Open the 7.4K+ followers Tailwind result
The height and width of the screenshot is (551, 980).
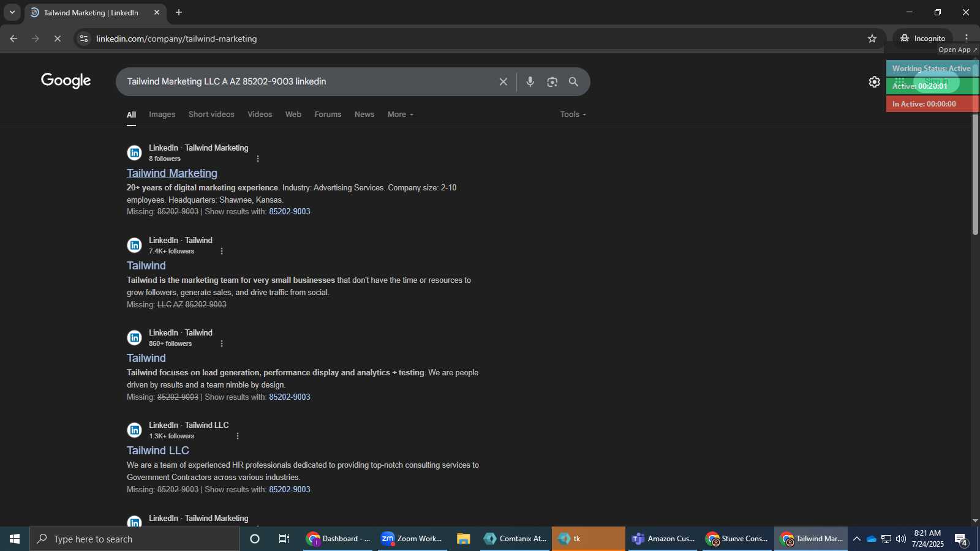click(x=146, y=266)
